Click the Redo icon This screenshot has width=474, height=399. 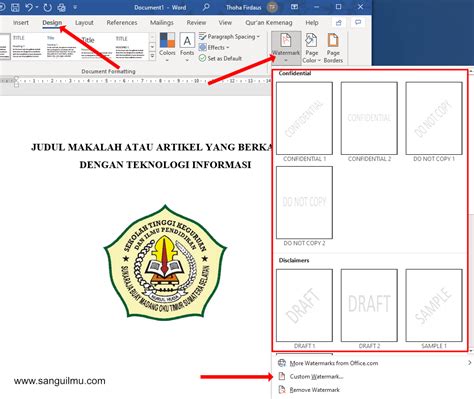point(47,7)
